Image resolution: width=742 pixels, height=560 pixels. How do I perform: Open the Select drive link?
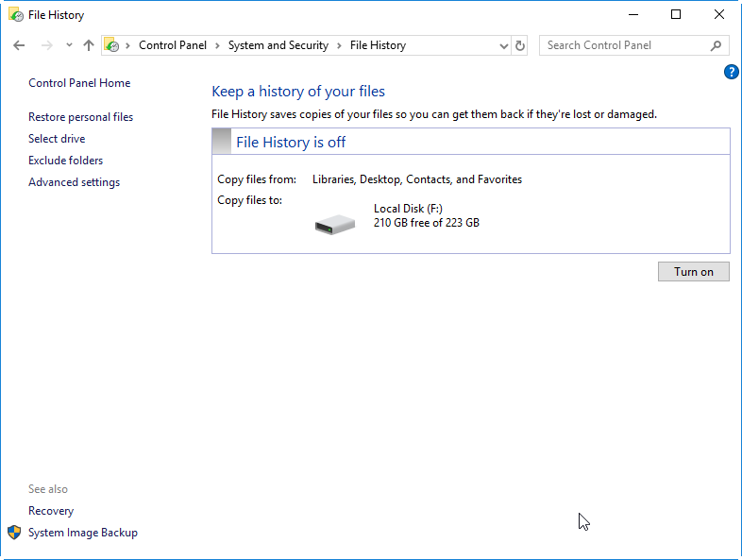point(57,139)
